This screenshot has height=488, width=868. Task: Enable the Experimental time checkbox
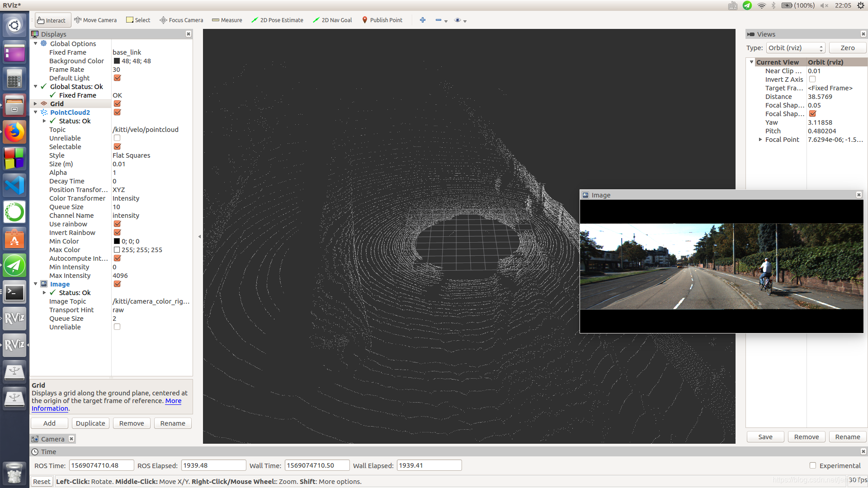pyautogui.click(x=812, y=465)
